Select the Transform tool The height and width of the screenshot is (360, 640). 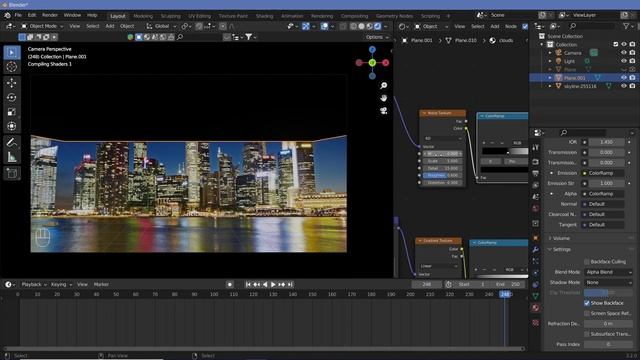tap(11, 126)
